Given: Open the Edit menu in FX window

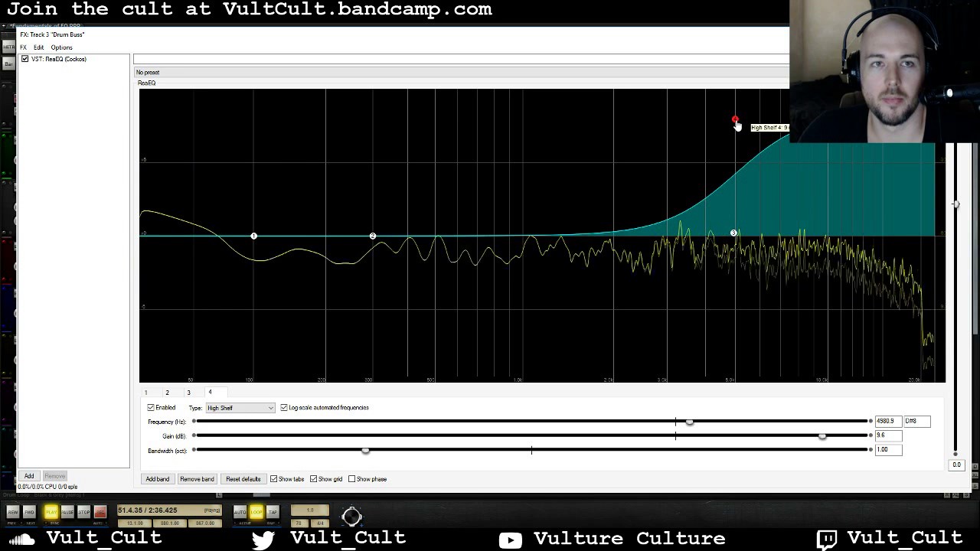Looking at the screenshot, I should [x=38, y=47].
